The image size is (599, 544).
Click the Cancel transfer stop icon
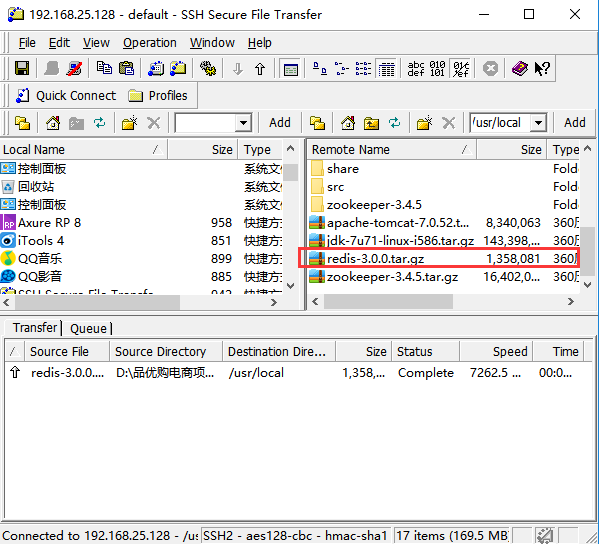coord(491,69)
